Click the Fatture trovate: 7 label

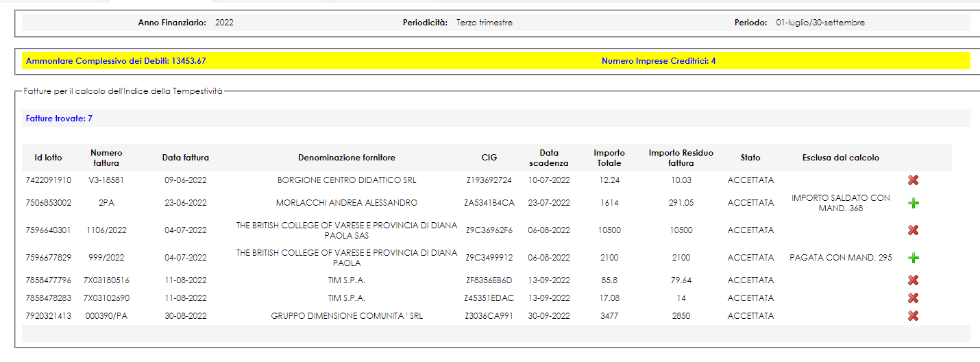point(59,119)
